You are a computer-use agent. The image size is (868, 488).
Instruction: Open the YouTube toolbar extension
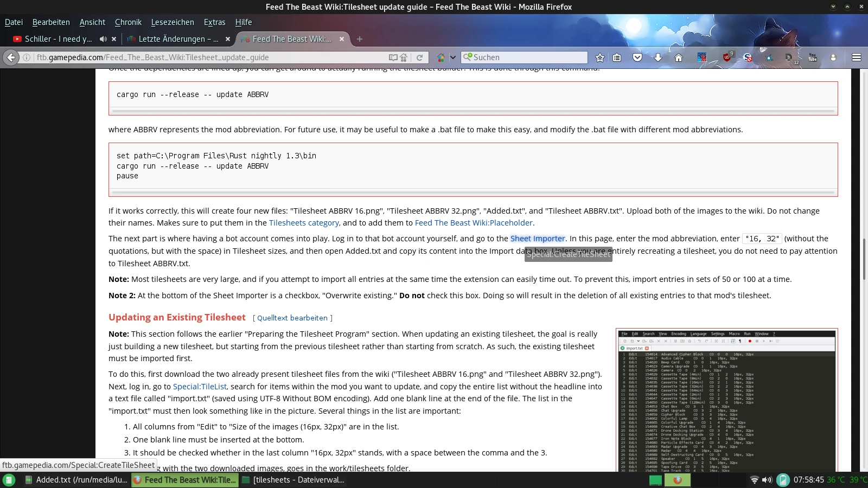(813, 57)
